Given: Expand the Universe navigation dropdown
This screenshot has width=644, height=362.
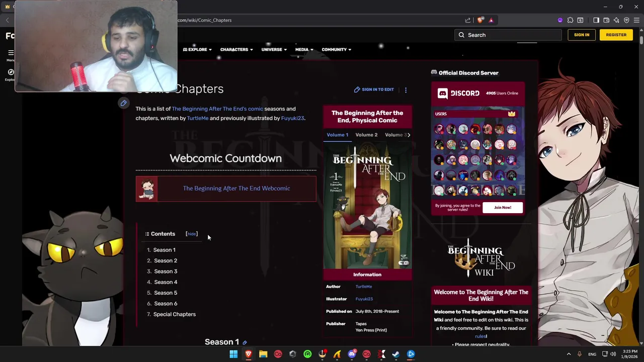Looking at the screenshot, I should 274,49.
